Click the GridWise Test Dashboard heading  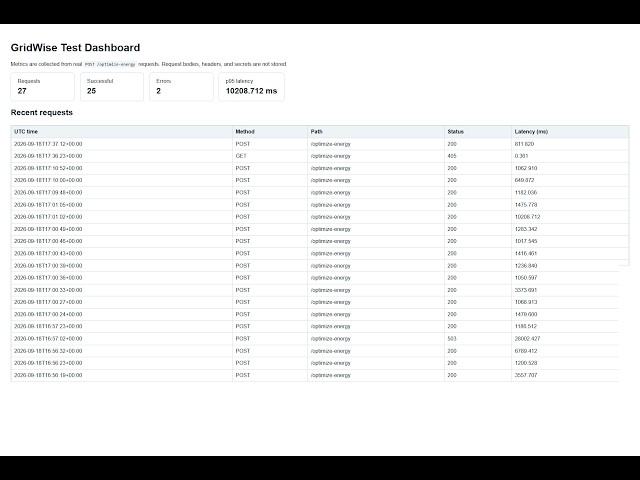point(75,48)
